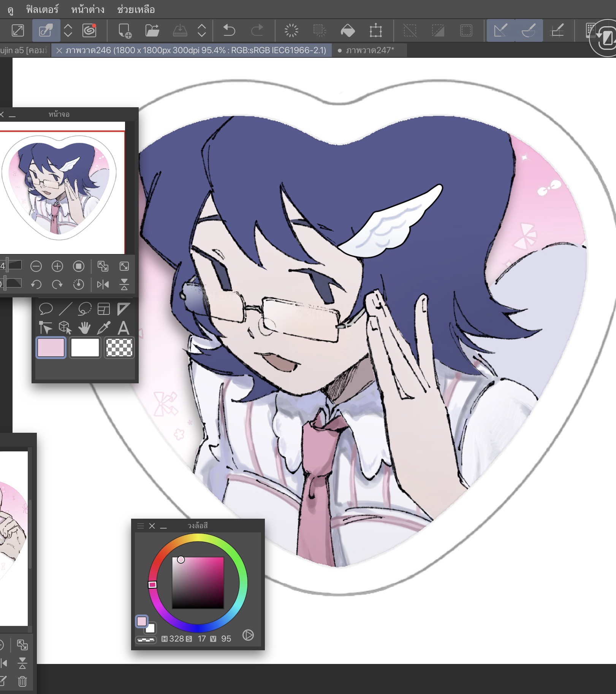Select the speech Balloon tool
Screen dimensions: 616x694
pyautogui.click(x=46, y=309)
